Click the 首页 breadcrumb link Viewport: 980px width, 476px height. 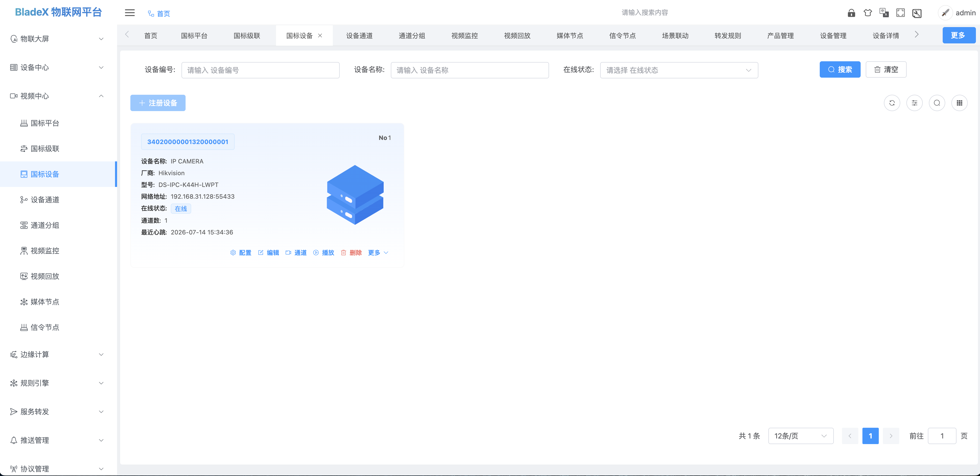pyautogui.click(x=159, y=14)
